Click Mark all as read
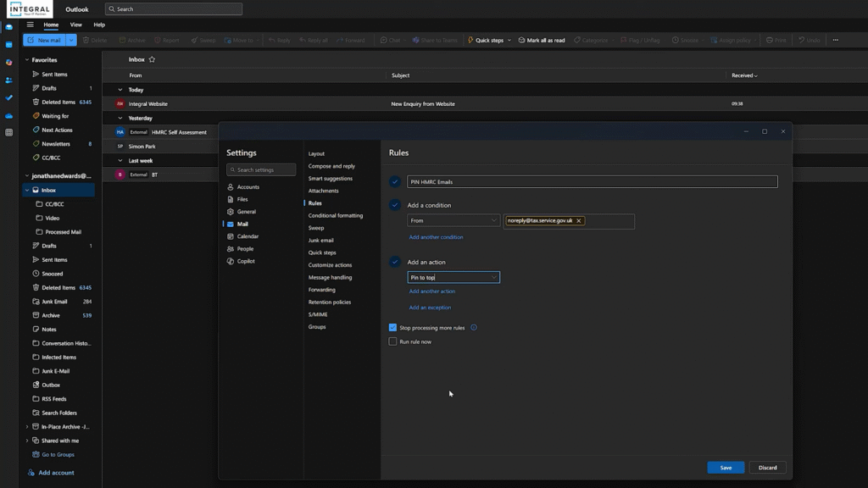Image resolution: width=868 pixels, height=488 pixels. tap(542, 40)
